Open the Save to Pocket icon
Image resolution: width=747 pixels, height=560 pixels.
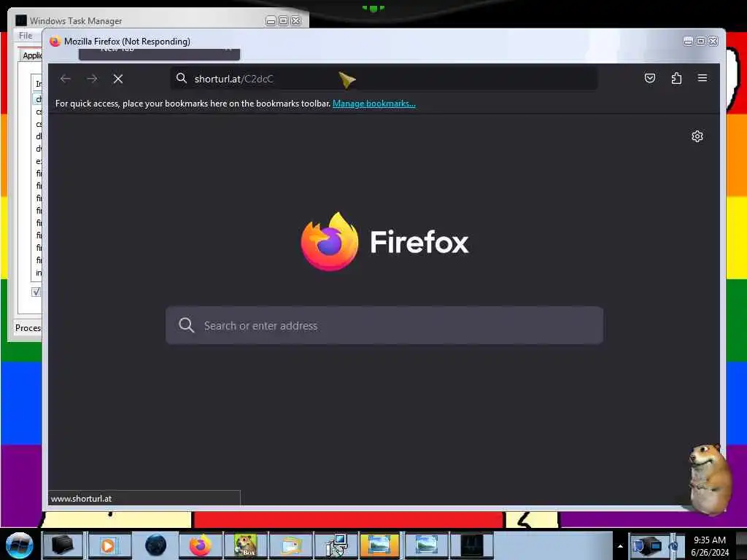(650, 78)
